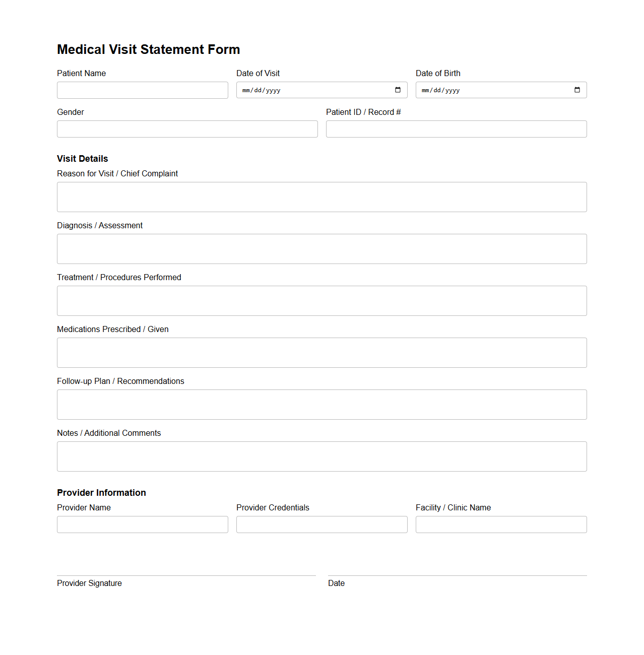Select the Diagnosis / Assessment text area

321,248
